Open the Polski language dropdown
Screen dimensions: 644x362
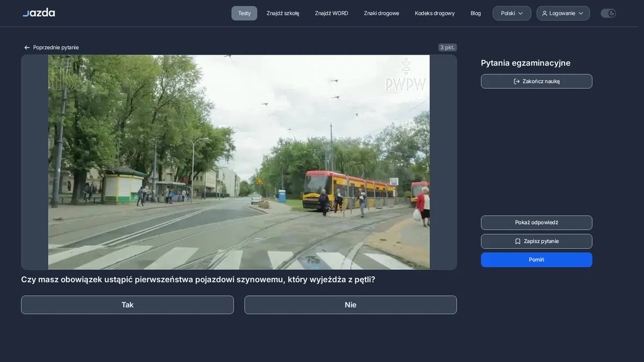point(512,13)
